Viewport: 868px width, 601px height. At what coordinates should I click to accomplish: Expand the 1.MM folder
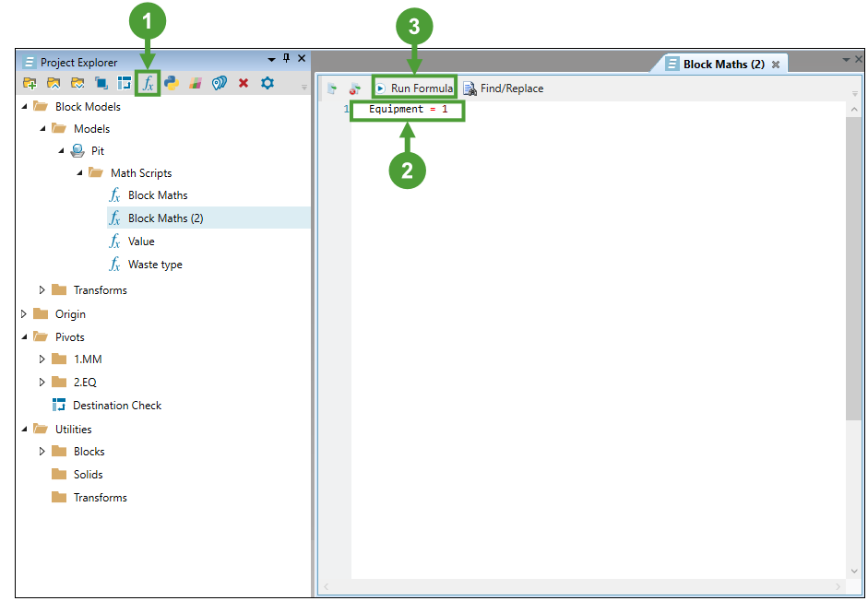(x=42, y=359)
